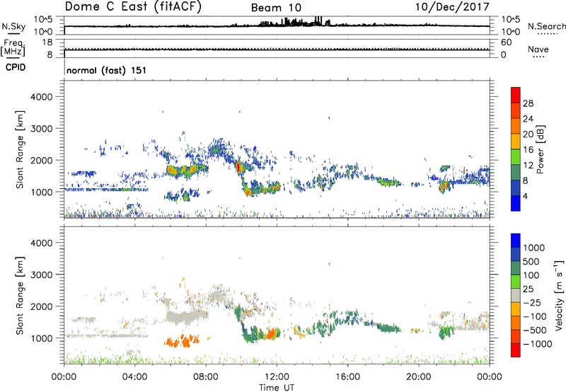Click the '1000' tick on Velocity colorbar
Viewport: 566px width, 392px height.
[533, 248]
